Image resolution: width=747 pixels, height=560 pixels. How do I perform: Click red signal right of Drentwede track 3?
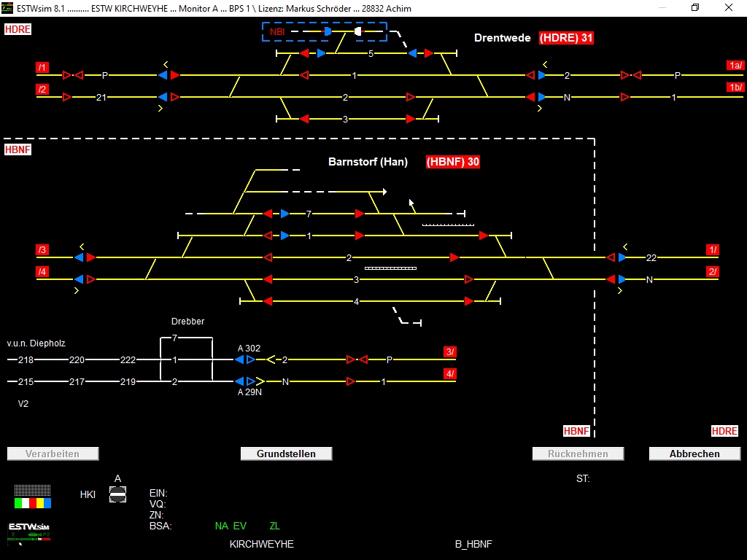click(x=411, y=119)
